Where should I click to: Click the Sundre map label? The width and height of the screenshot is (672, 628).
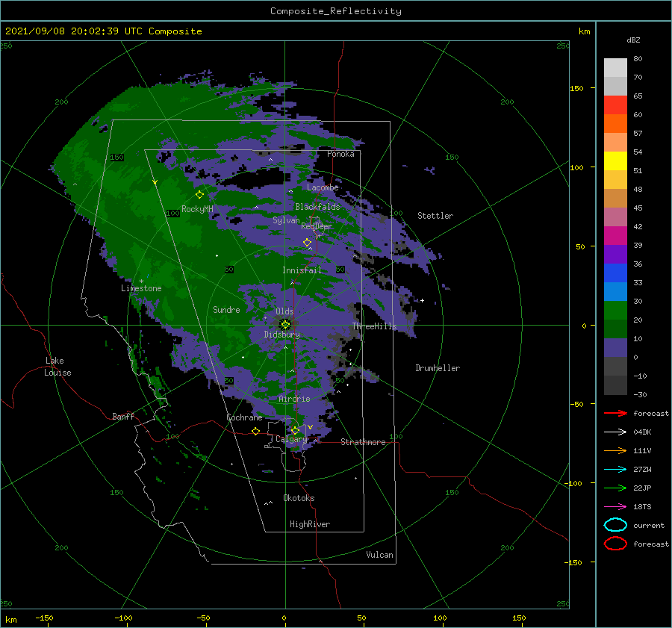point(226,309)
